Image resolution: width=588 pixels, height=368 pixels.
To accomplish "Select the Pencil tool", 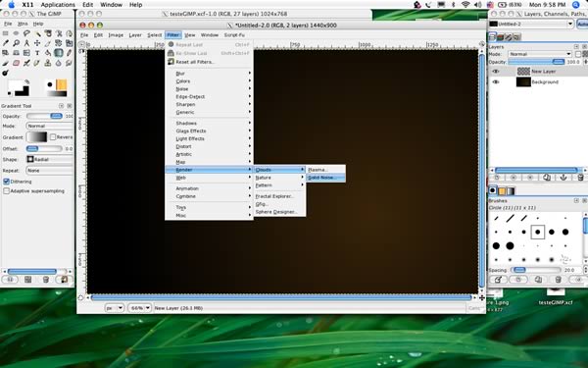I will coord(70,53).
